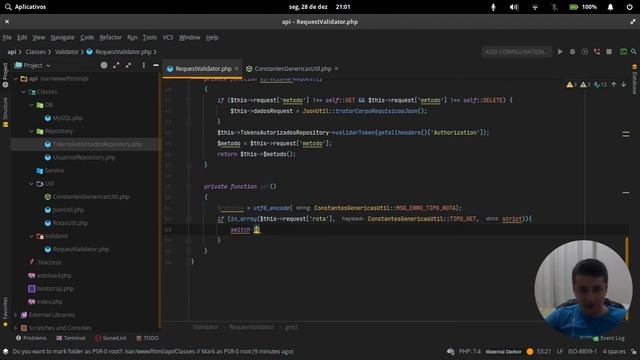
Task: Open the TODO tool window
Action: (x=147, y=338)
